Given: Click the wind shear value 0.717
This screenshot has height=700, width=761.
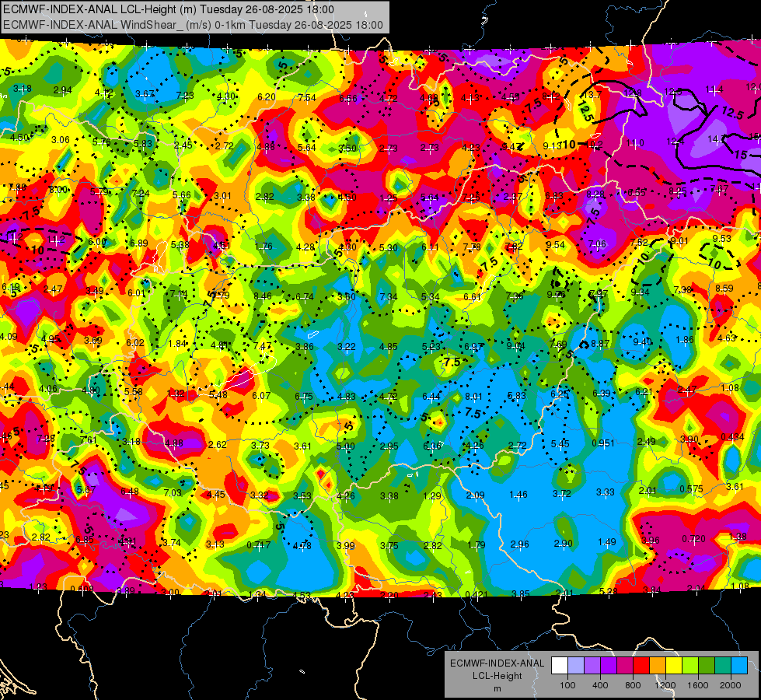Looking at the screenshot, I should pyautogui.click(x=259, y=545).
